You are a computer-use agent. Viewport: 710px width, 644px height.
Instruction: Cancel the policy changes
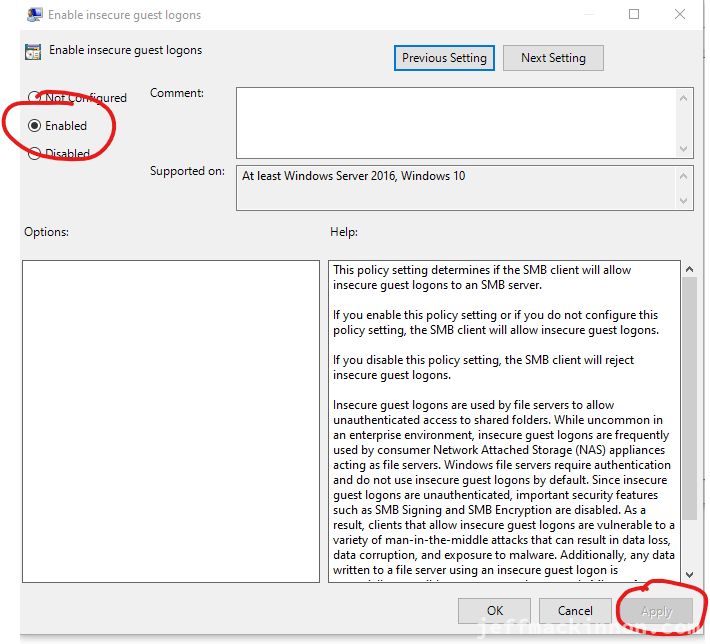[575, 611]
